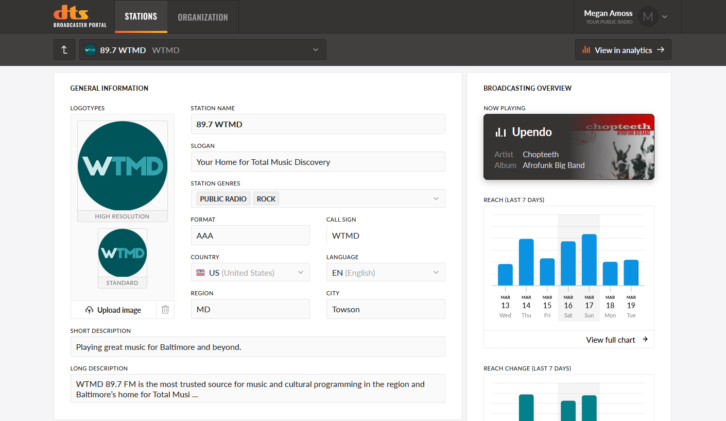Click the Slogan input field

318,162
